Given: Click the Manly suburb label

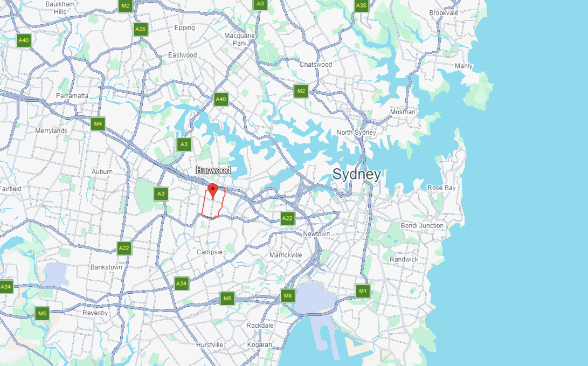Looking at the screenshot, I should pos(464,66).
